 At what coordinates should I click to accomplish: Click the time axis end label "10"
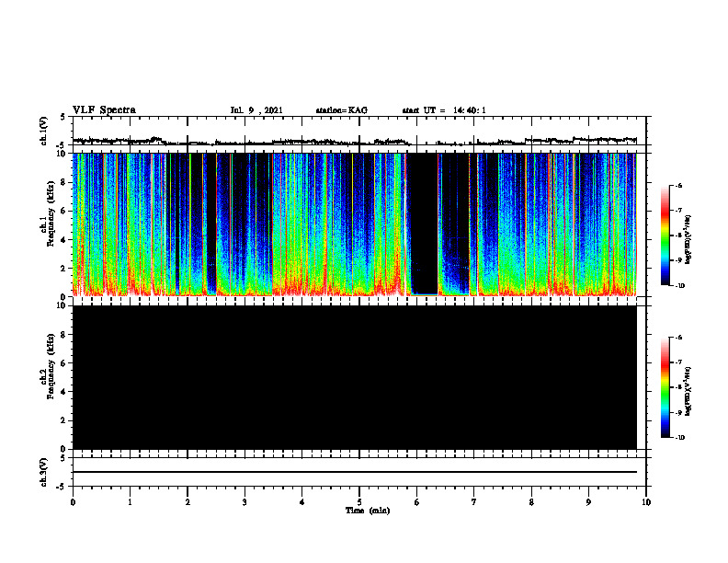pyautogui.click(x=646, y=502)
